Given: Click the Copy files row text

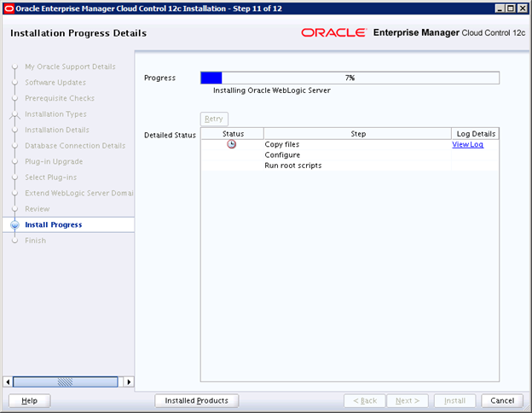Looking at the screenshot, I should tap(282, 144).
